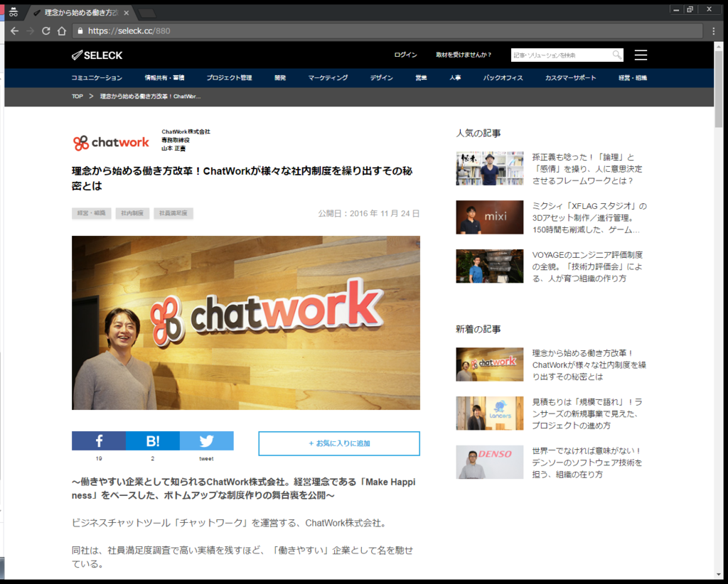Viewport: 728px width, 584px height.
Task: Open ミクシィ XFLAG スタジオ article link
Action: pyautogui.click(x=589, y=217)
